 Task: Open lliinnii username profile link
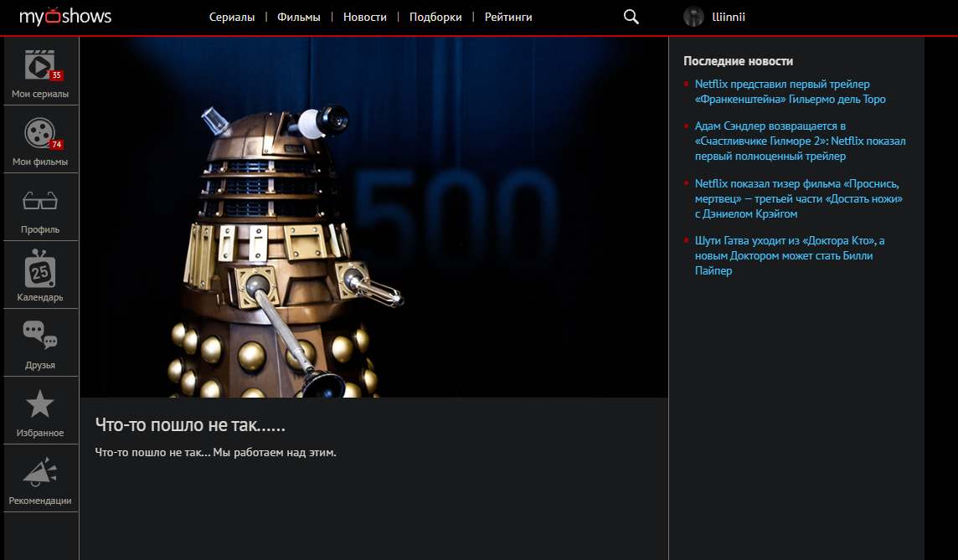729,17
